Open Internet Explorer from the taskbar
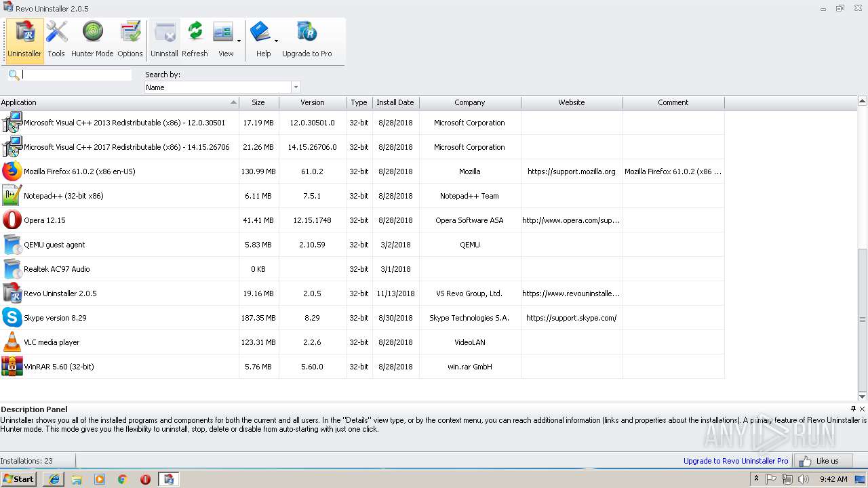 [54, 479]
